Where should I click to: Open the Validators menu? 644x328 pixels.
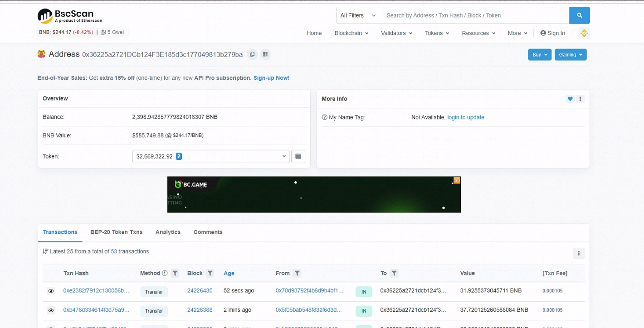(396, 33)
